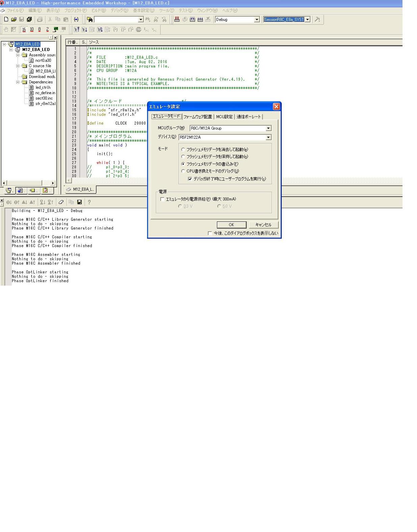Click the Open file folder icon
Viewport: 417px width, 532px height.
[14, 20]
